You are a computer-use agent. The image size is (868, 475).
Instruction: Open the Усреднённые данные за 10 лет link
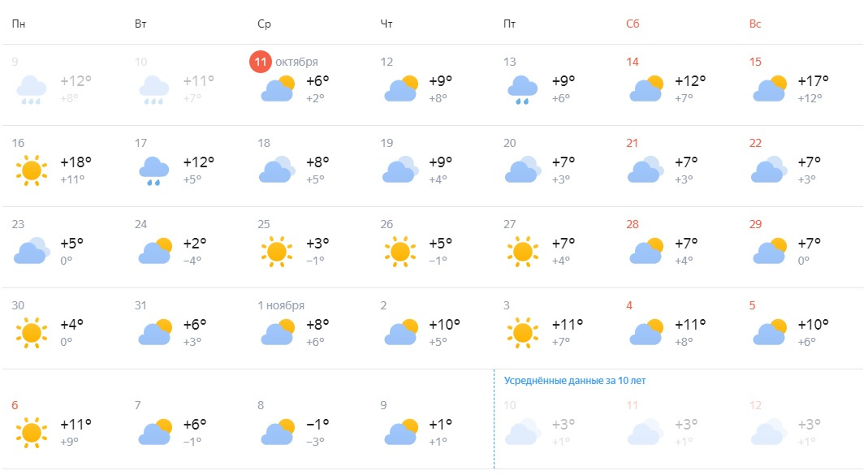point(575,380)
